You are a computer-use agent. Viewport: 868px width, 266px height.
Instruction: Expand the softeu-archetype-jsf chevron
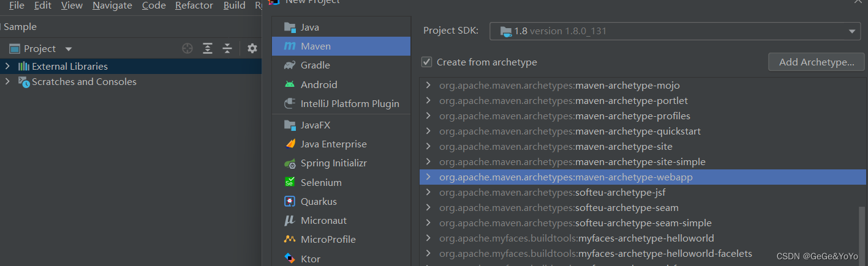pos(428,193)
